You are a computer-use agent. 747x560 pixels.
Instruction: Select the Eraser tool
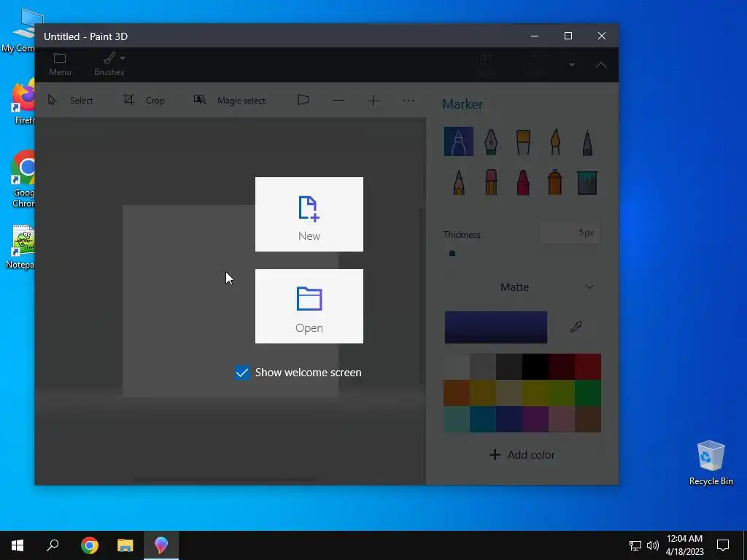pyautogui.click(x=491, y=182)
